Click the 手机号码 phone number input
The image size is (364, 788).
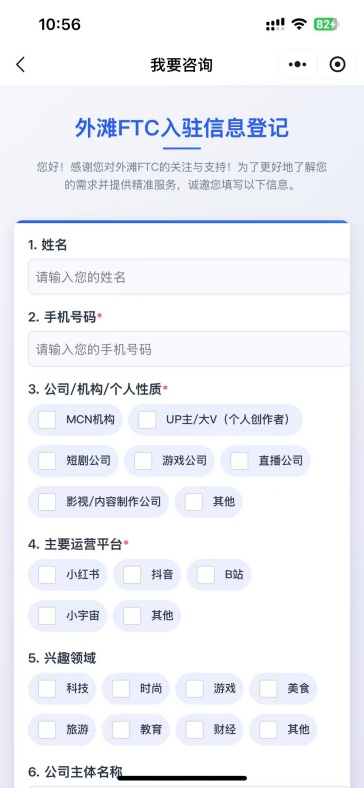pyautogui.click(x=189, y=349)
